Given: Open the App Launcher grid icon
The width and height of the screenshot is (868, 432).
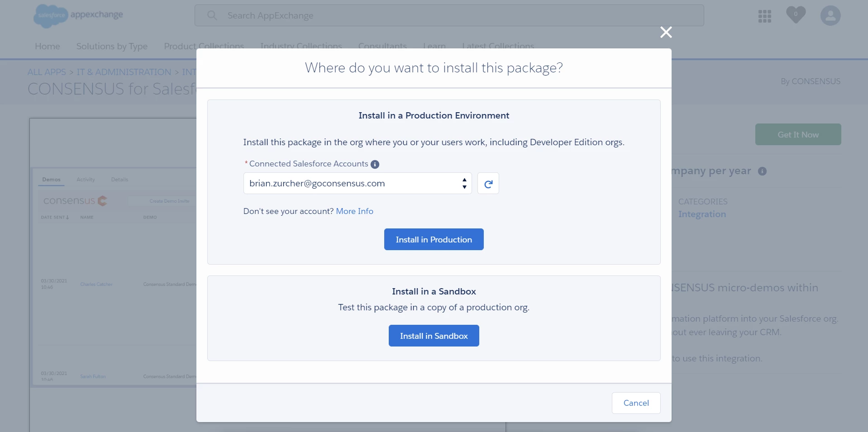Looking at the screenshot, I should coord(764,16).
